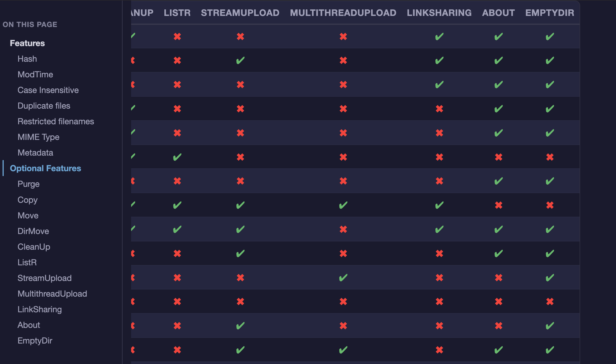This screenshot has height=364, width=616.
Task: Jump to StreamUpload subsection
Action: 45,278
